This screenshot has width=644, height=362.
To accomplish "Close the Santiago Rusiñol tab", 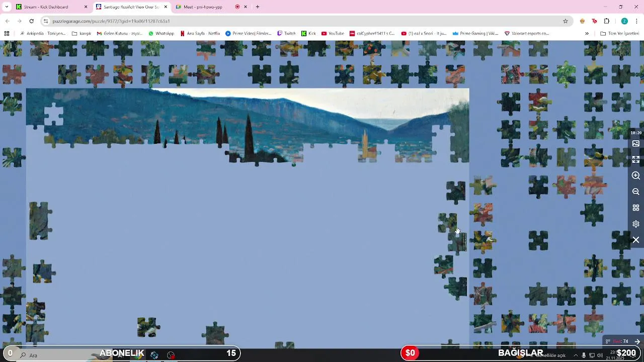I will [166, 7].
